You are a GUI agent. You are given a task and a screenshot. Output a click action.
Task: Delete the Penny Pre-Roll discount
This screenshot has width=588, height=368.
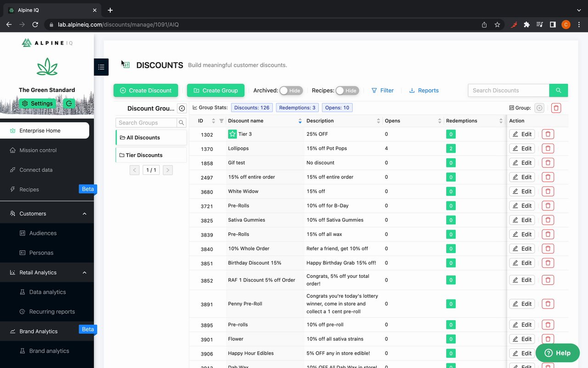pos(548,304)
